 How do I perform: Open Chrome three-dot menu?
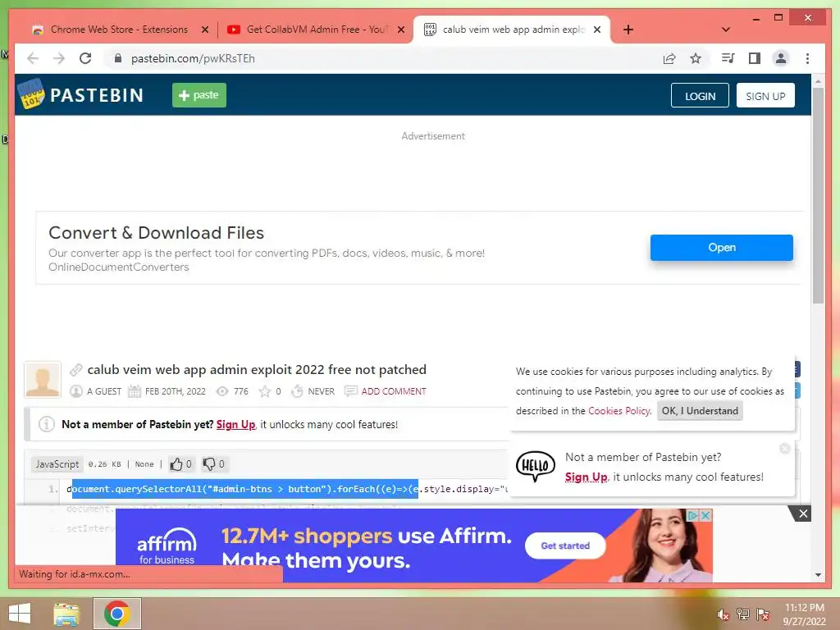pos(807,58)
